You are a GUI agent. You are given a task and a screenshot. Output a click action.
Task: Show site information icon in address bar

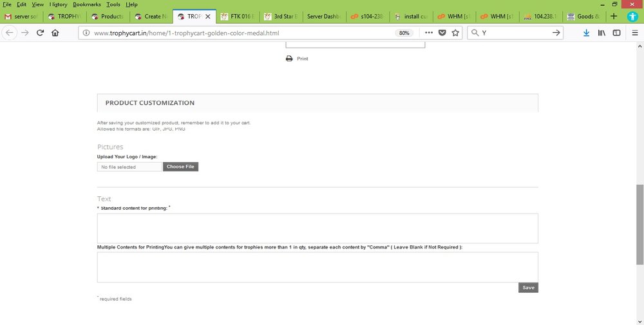pyautogui.click(x=86, y=33)
